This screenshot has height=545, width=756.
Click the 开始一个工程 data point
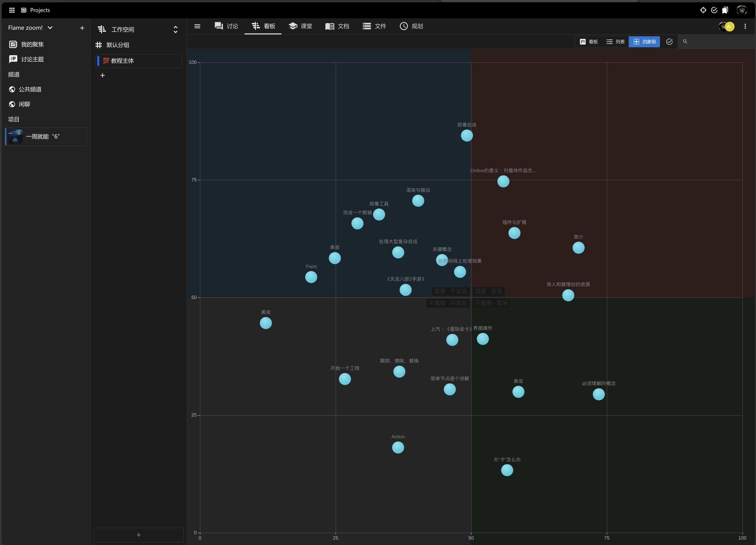tap(345, 379)
